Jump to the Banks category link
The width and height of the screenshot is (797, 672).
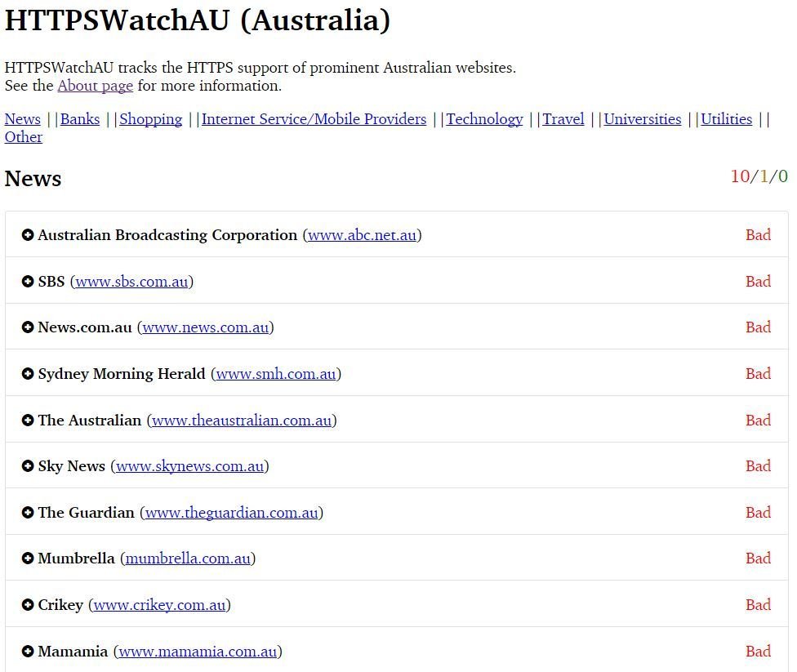(80, 119)
